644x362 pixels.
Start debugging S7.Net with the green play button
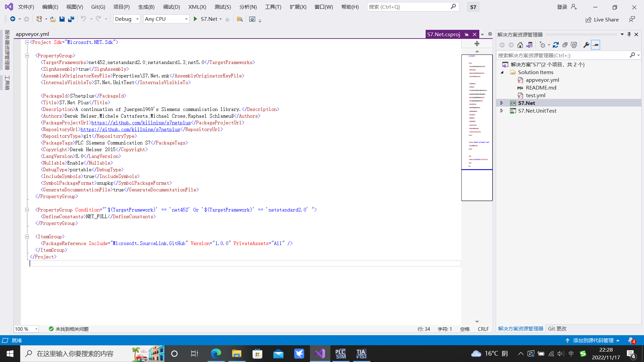[196, 19]
